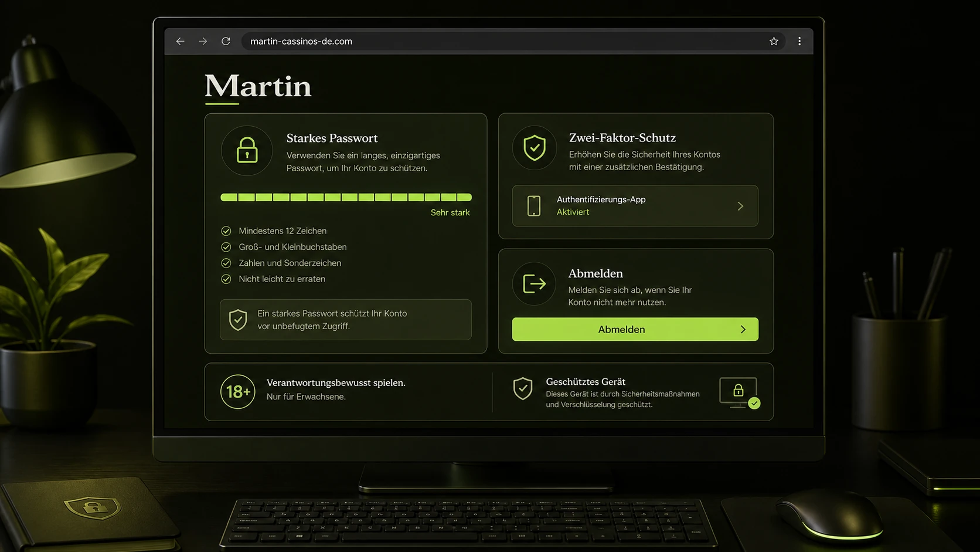This screenshot has width=980, height=552.
Task: Toggle the Groß- und Kleinbuchstaben check
Action: (226, 247)
